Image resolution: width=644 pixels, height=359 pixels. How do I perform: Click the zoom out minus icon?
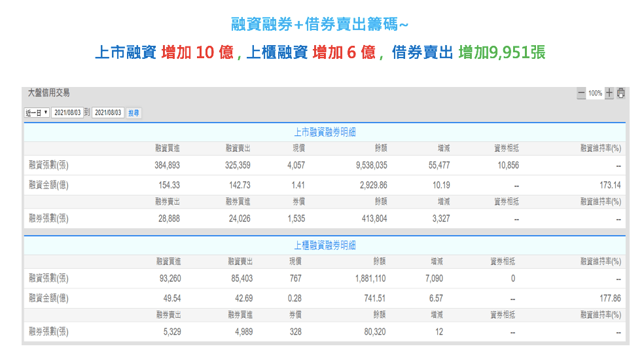coord(581,94)
